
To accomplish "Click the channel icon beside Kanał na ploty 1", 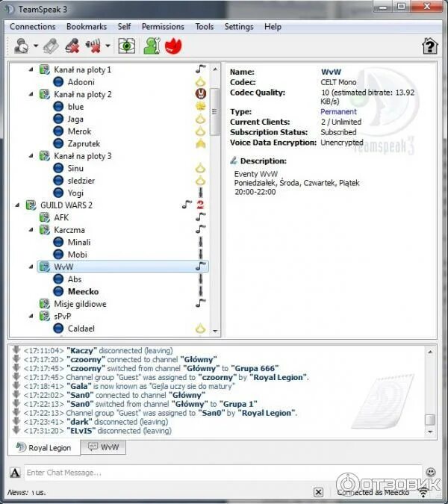I will pos(44,69).
